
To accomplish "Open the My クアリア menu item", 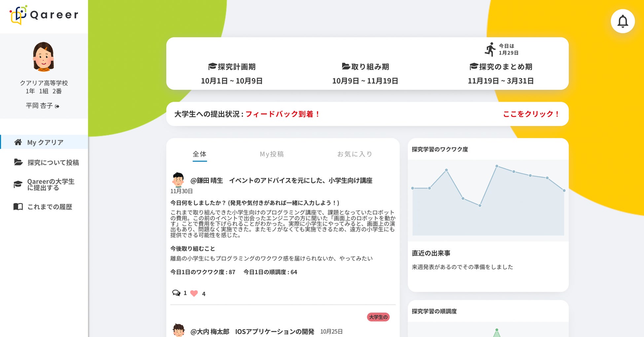I will (44, 142).
